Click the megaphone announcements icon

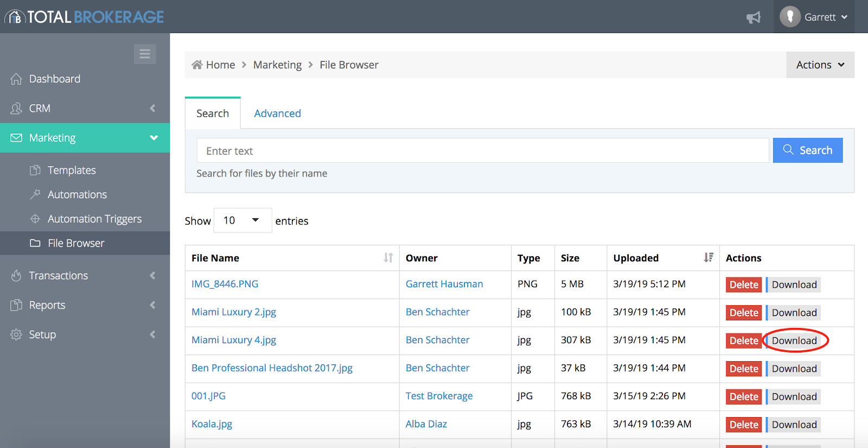(754, 17)
